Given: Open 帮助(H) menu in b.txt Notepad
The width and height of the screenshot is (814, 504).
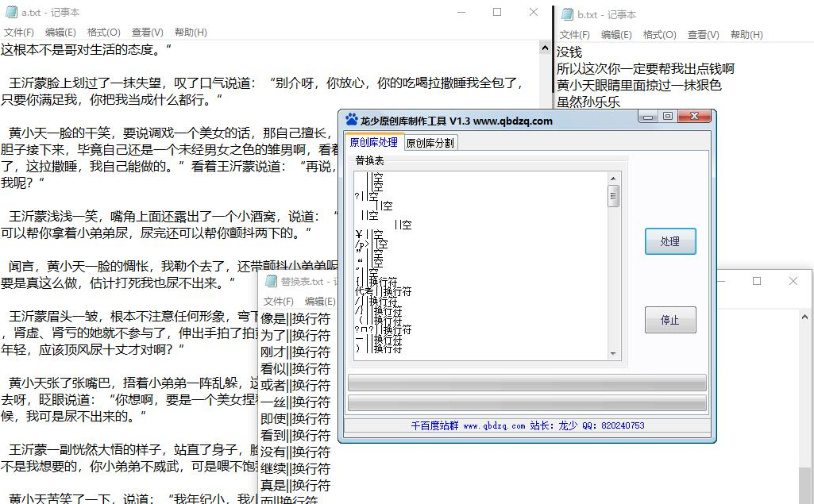Looking at the screenshot, I should [x=746, y=35].
